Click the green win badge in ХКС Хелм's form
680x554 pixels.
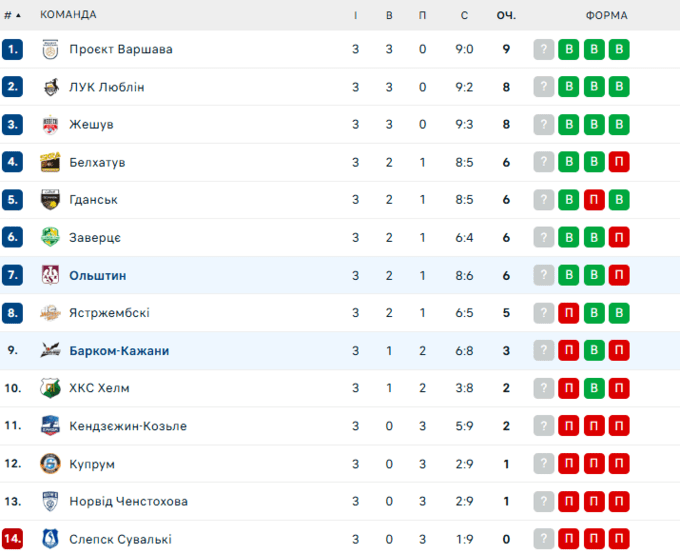[594, 388]
